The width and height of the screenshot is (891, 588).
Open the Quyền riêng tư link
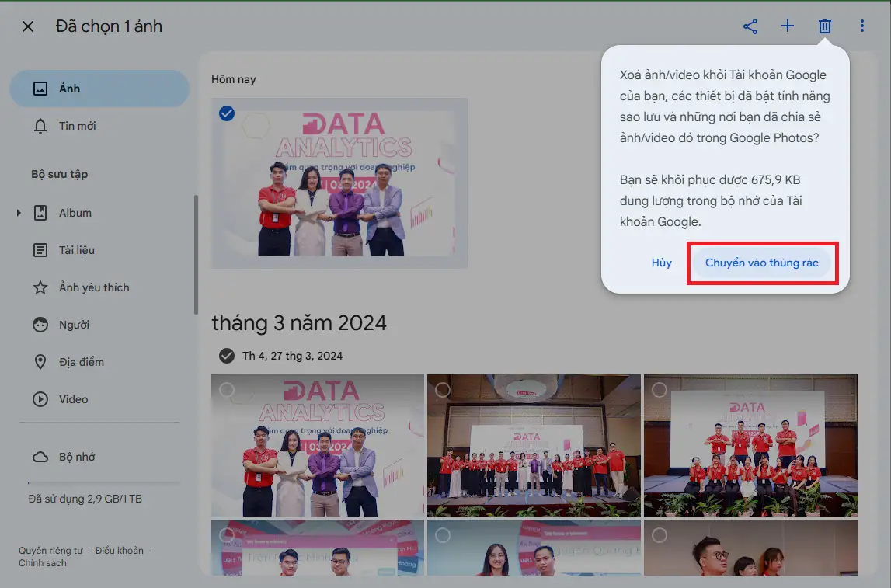(50, 551)
